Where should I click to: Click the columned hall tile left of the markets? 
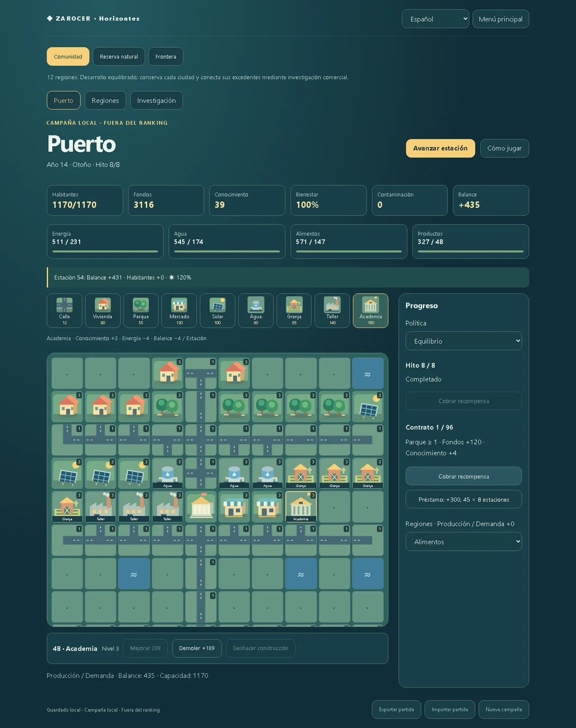click(201, 507)
